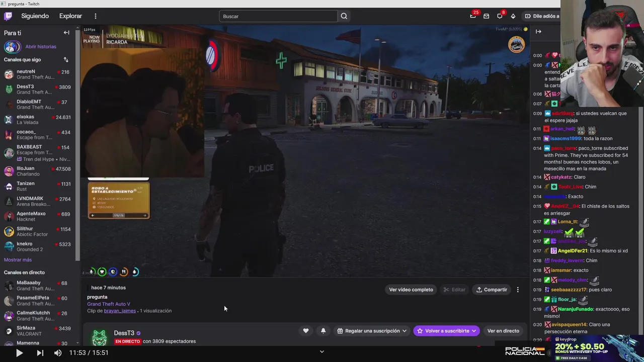Open the whispers mail icon
The width and height of the screenshot is (644, 362).
point(486,16)
